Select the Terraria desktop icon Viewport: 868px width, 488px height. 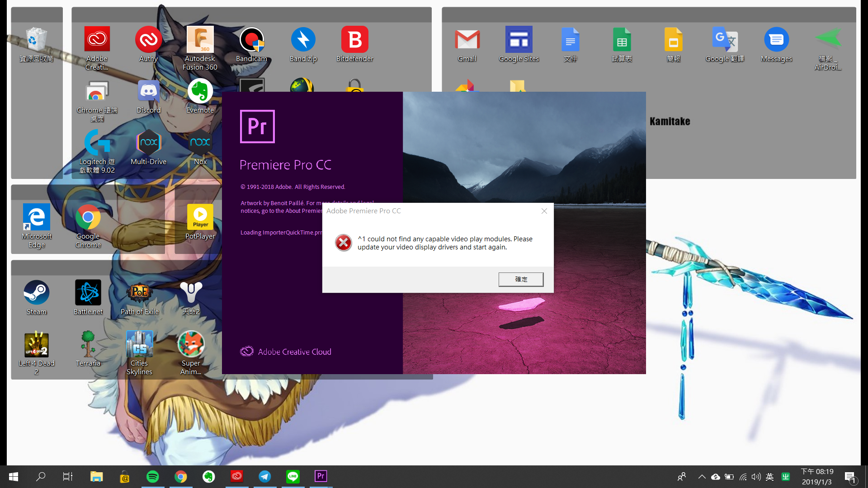pos(88,349)
